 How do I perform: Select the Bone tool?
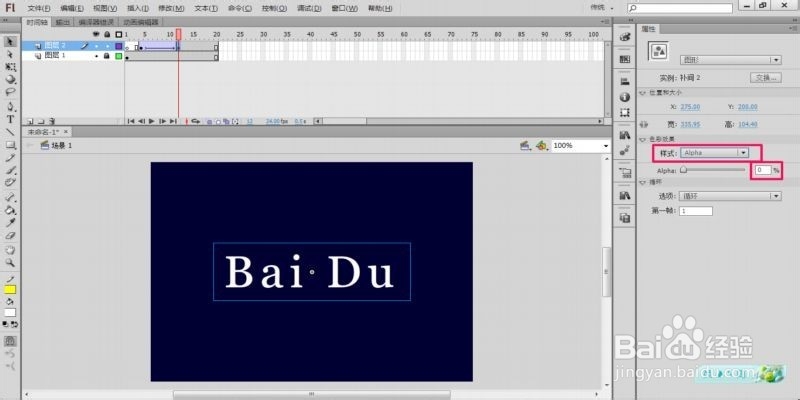(x=10, y=197)
